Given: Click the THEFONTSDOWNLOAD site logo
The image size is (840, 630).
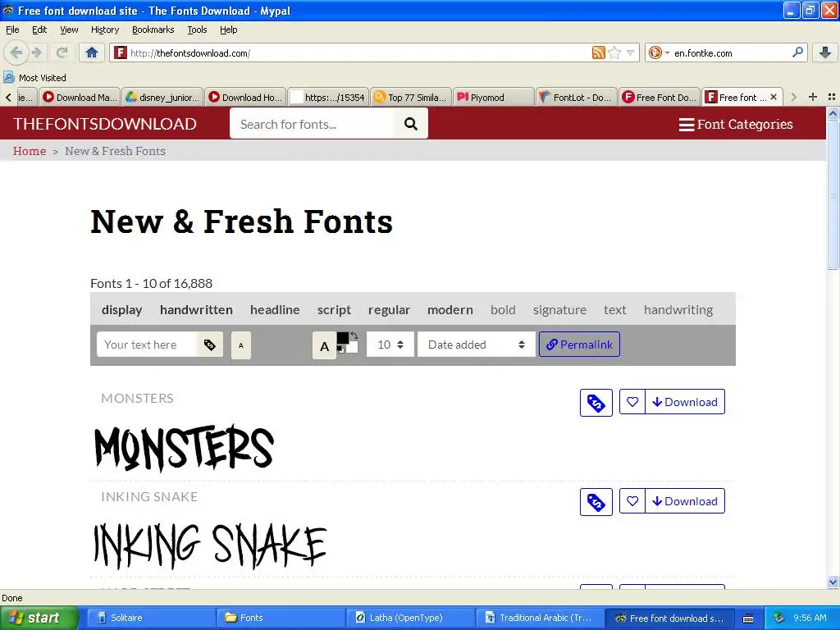Looking at the screenshot, I should coord(105,124).
